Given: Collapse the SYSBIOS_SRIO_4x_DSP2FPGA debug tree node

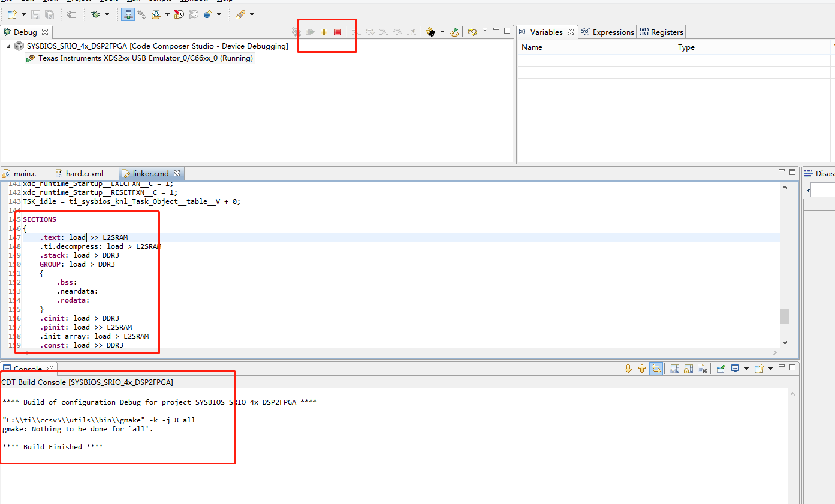Looking at the screenshot, I should click(x=8, y=46).
